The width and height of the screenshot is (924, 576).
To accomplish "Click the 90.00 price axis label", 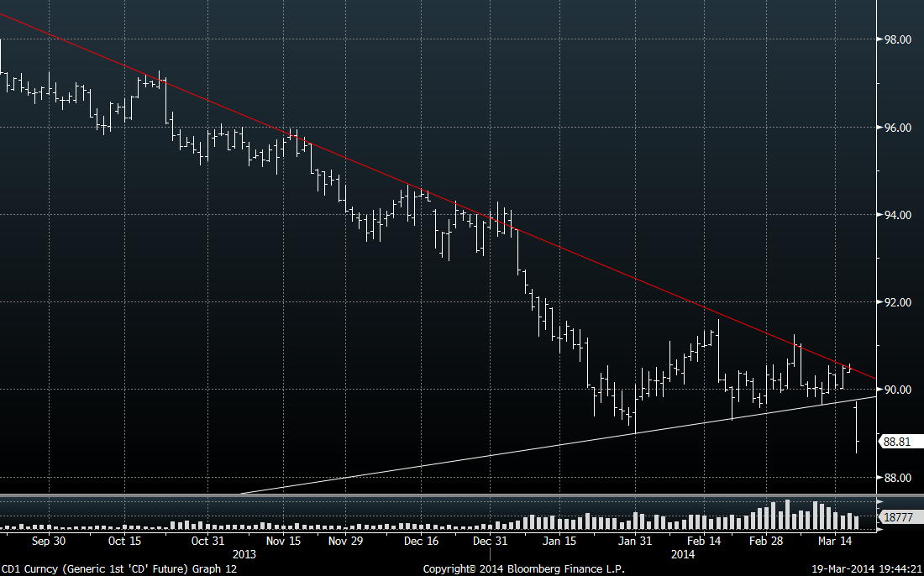I will (898, 390).
